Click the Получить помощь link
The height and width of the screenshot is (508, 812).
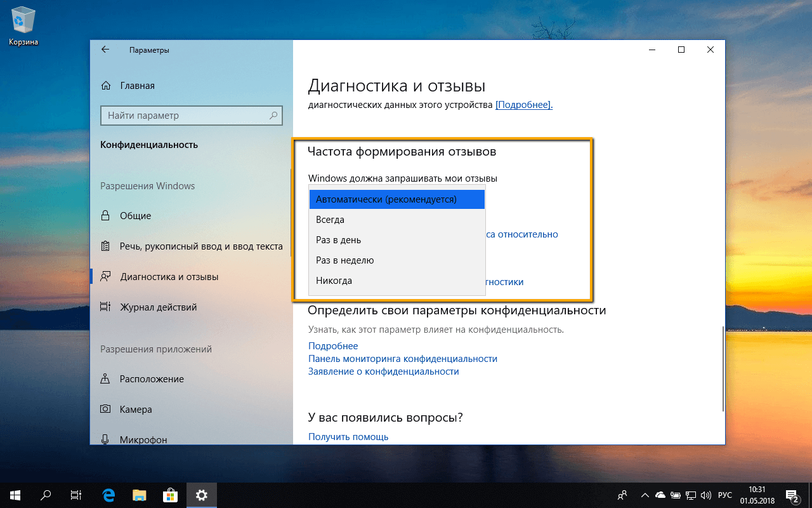[348, 437]
